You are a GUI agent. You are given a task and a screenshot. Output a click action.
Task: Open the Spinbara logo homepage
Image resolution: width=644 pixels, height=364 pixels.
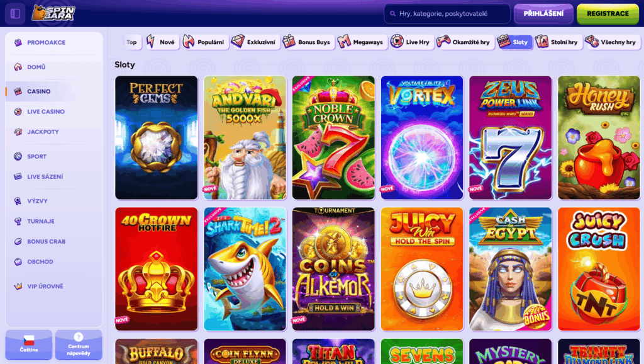point(53,13)
